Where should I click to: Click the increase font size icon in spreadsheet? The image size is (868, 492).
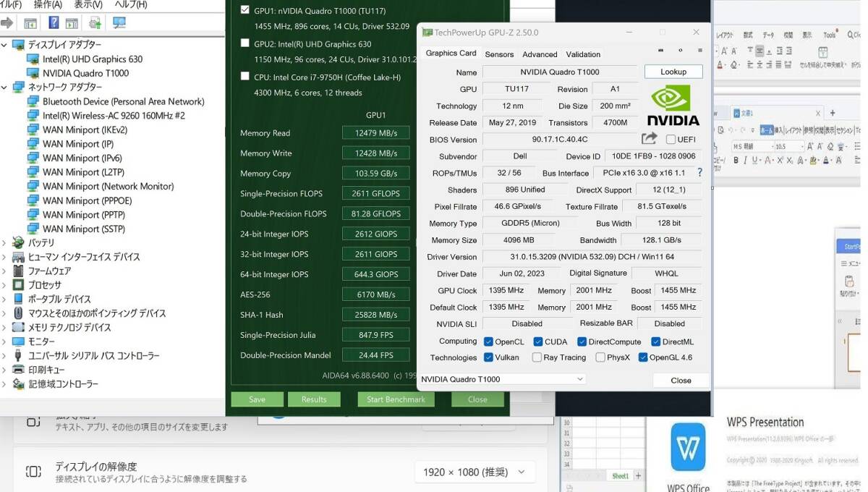pyautogui.click(x=724, y=51)
